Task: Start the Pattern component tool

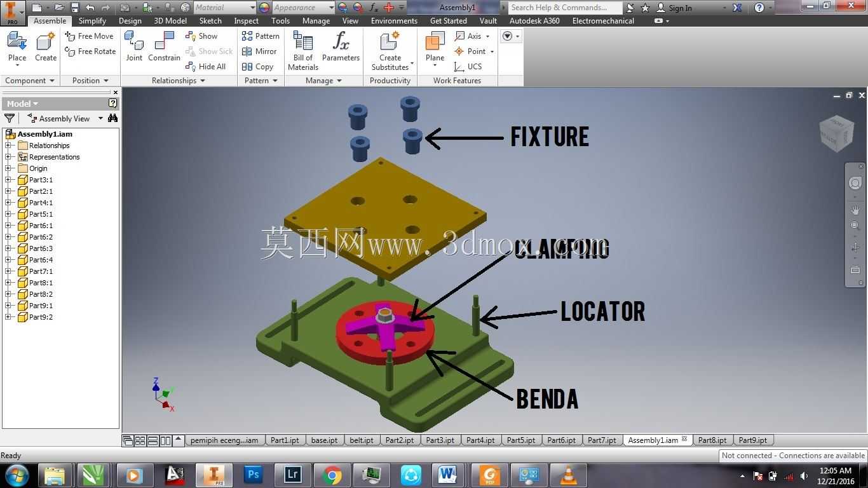Action: click(x=261, y=36)
